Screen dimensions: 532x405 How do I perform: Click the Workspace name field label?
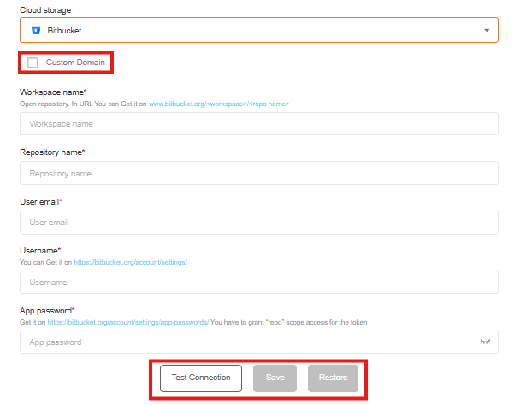coord(53,92)
